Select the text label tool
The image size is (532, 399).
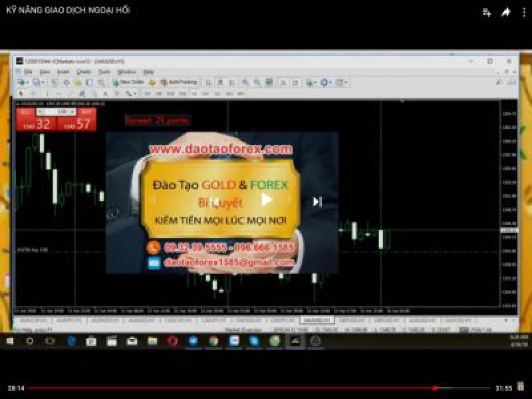click(117, 93)
